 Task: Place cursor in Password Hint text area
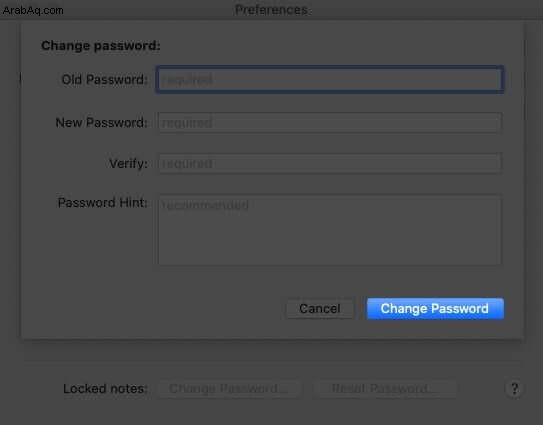click(330, 230)
